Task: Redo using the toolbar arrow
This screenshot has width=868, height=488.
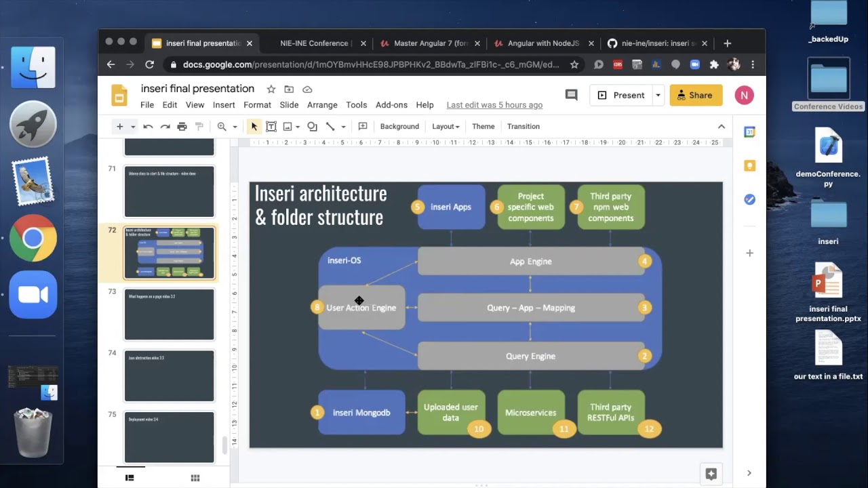Action: coord(165,127)
